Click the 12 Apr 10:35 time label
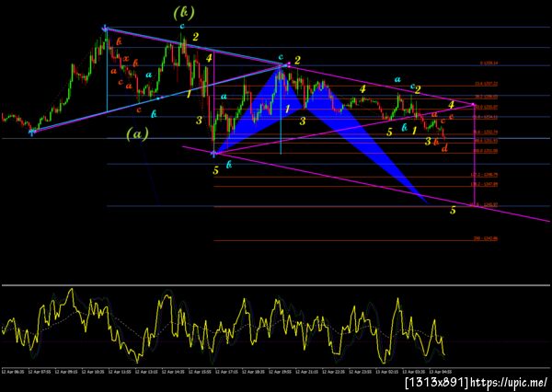The width and height of the screenshot is (552, 392). pyautogui.click(x=92, y=372)
